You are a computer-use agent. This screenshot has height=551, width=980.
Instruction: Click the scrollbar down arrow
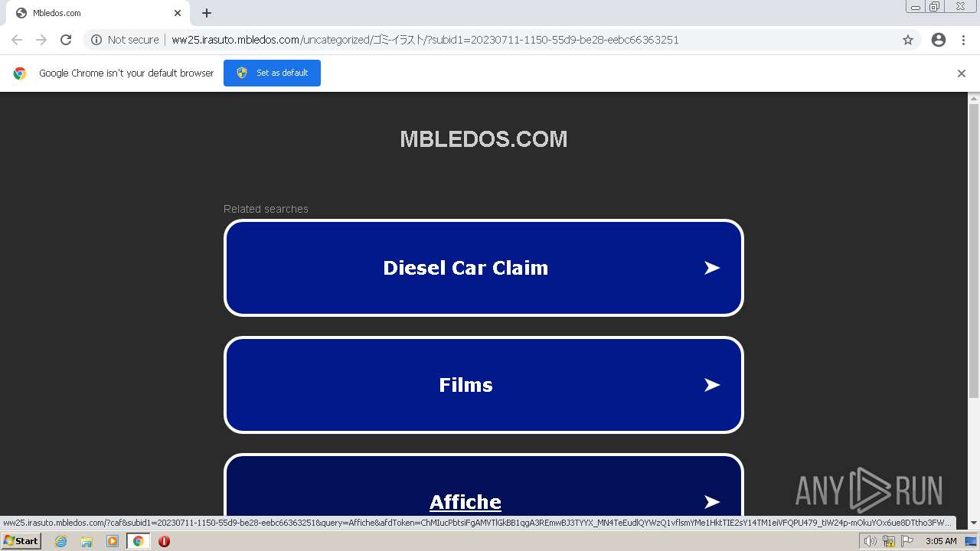pos(974,523)
